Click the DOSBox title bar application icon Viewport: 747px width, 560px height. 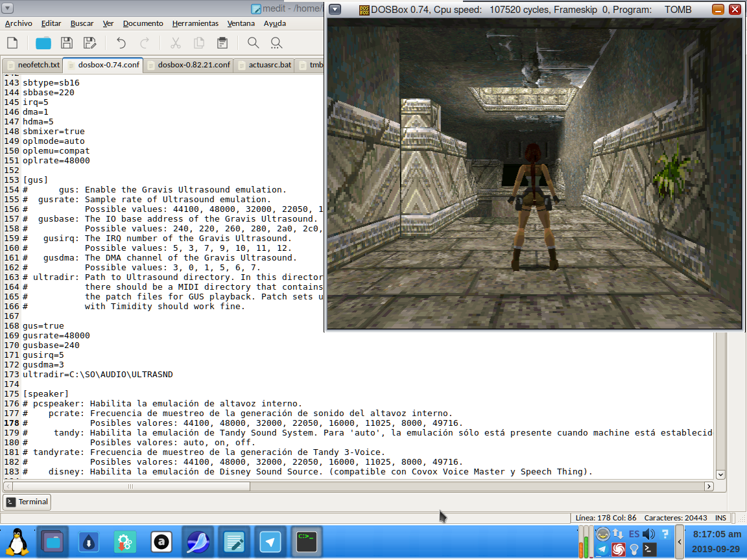pyautogui.click(x=364, y=10)
